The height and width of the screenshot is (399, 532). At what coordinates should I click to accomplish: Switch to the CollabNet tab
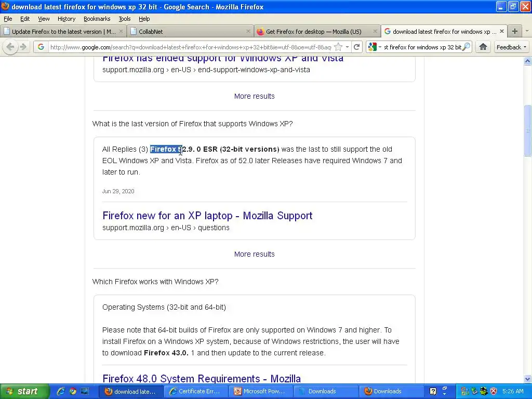coord(190,31)
